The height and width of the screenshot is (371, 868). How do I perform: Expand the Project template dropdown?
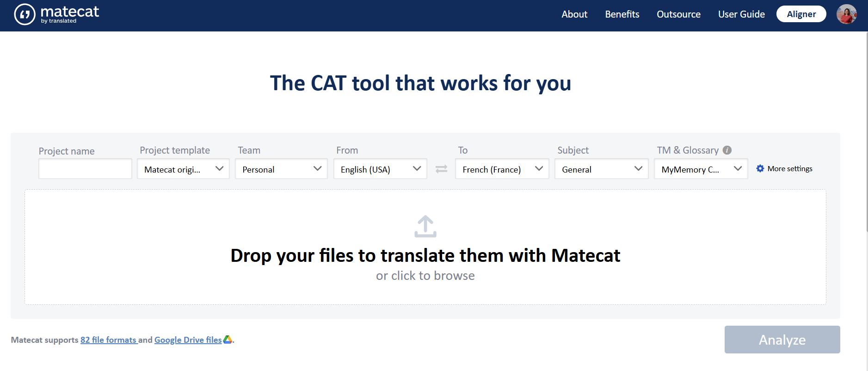click(183, 169)
